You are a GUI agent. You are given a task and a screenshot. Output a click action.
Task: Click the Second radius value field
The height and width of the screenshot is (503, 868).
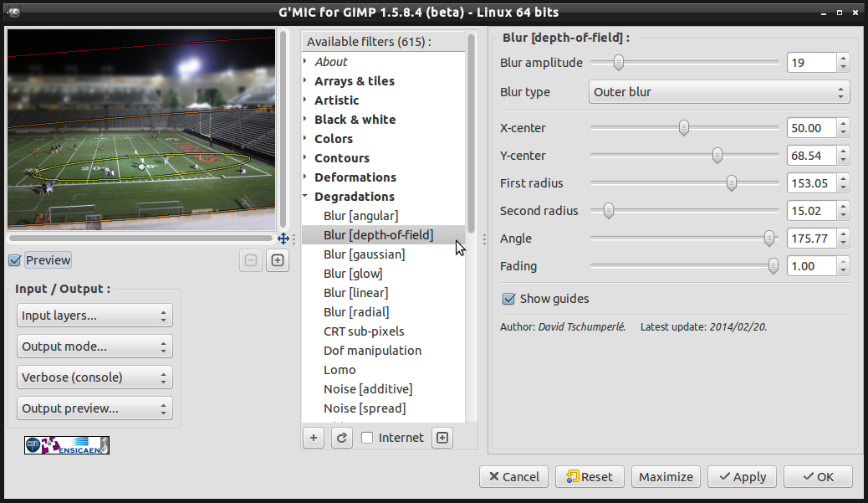point(811,211)
